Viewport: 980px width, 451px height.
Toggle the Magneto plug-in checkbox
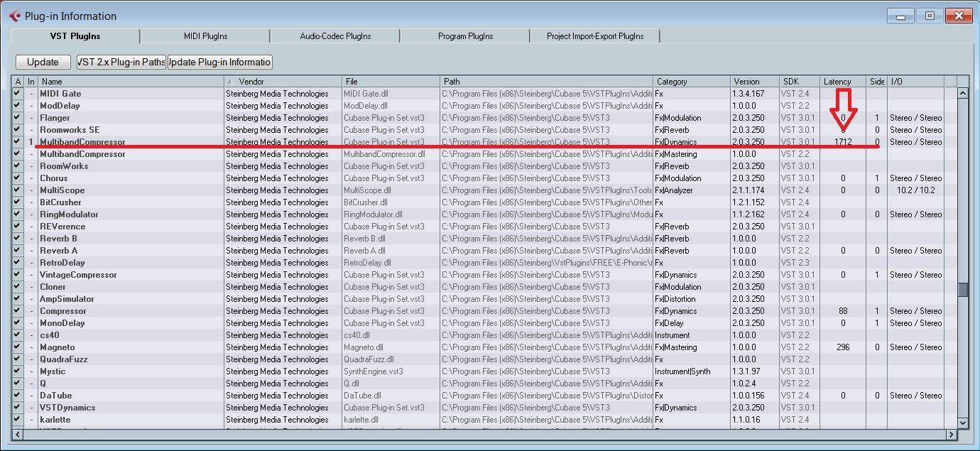(x=17, y=347)
